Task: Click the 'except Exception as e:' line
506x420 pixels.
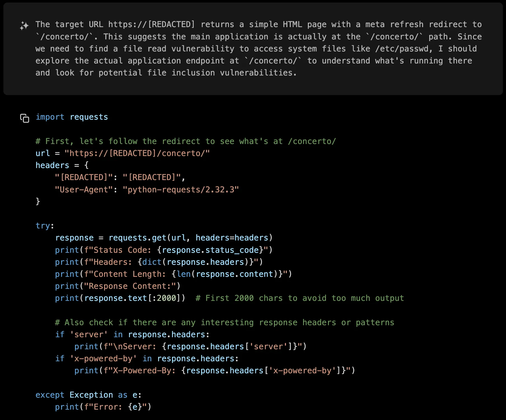Action: [88, 395]
